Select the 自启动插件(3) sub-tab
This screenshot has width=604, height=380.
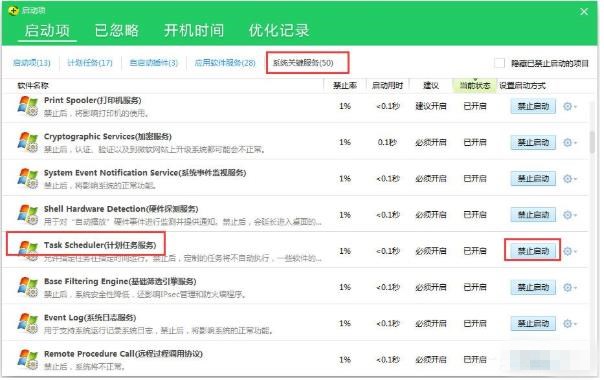click(x=154, y=63)
